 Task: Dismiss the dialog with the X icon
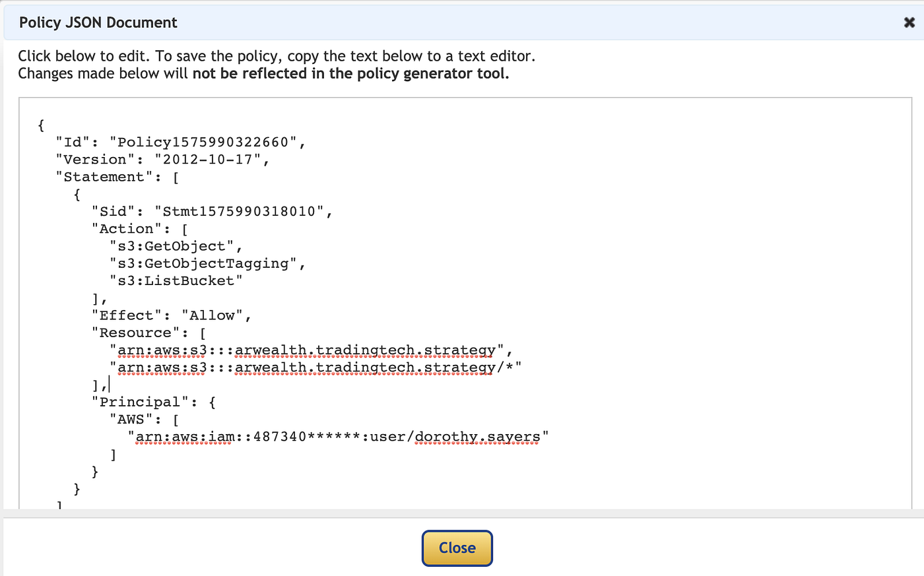point(909,22)
